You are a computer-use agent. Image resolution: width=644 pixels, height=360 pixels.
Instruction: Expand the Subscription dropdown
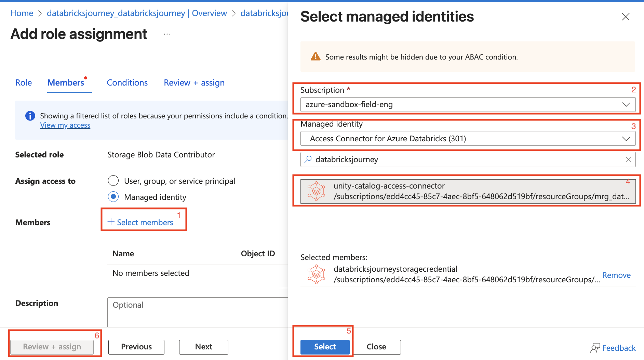468,104
